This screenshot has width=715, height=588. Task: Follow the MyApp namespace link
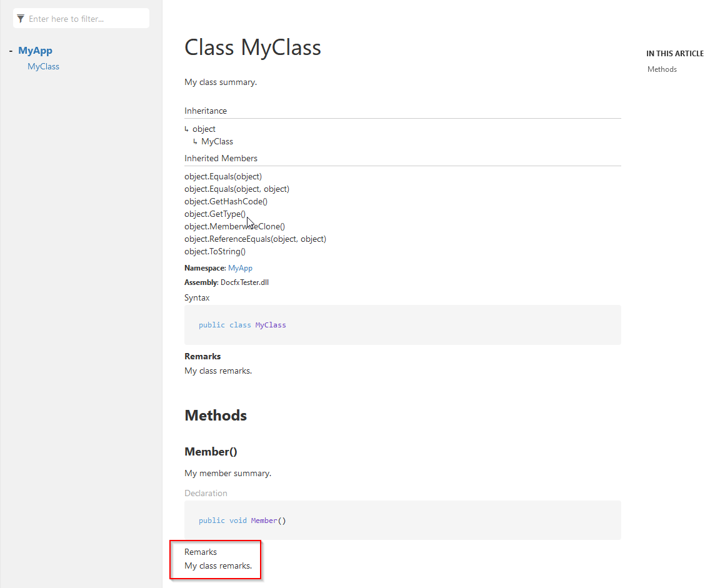(x=240, y=268)
